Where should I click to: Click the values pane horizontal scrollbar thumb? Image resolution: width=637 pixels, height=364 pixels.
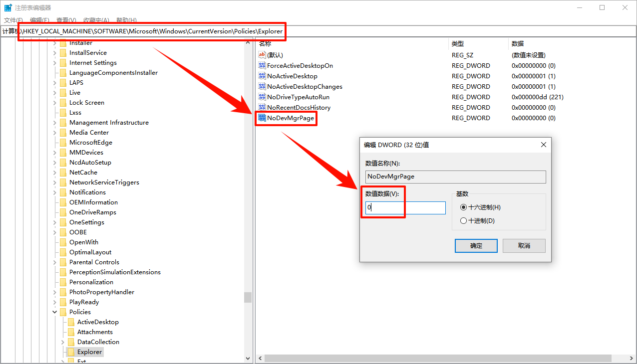coord(438,358)
